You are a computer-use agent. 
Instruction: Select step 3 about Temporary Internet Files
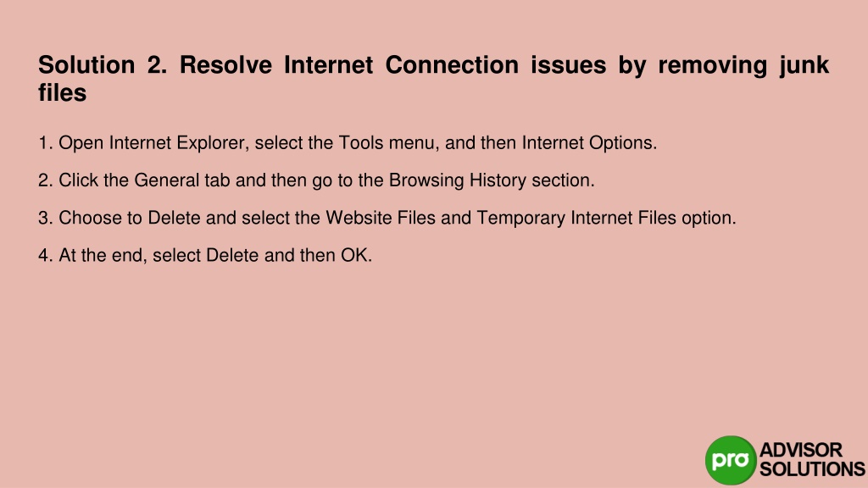[x=387, y=218]
